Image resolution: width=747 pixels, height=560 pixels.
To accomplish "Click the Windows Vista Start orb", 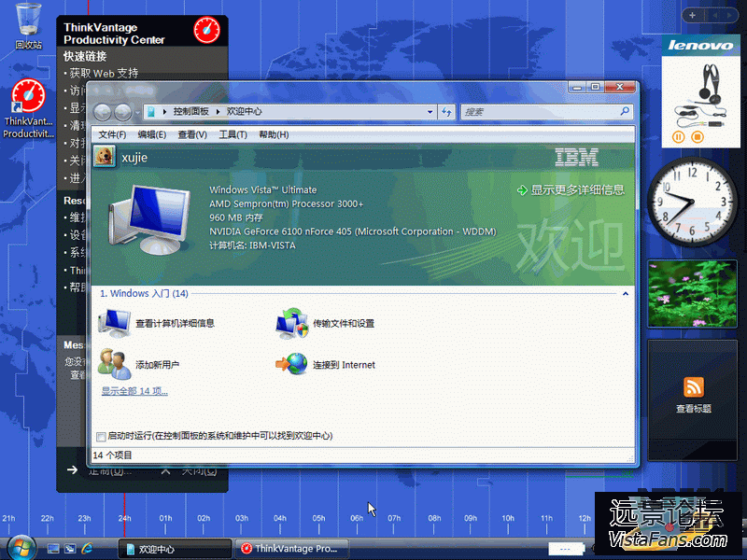I will [x=19, y=547].
